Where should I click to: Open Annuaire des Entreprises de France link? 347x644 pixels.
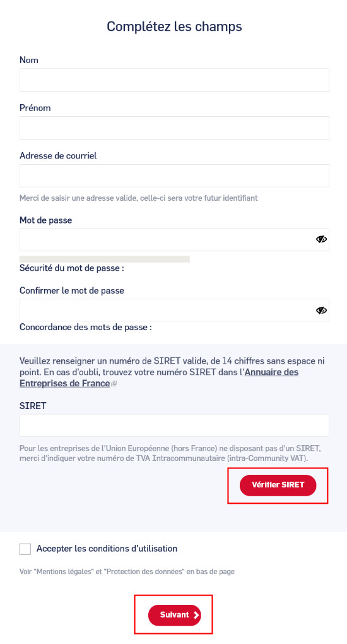tap(159, 378)
